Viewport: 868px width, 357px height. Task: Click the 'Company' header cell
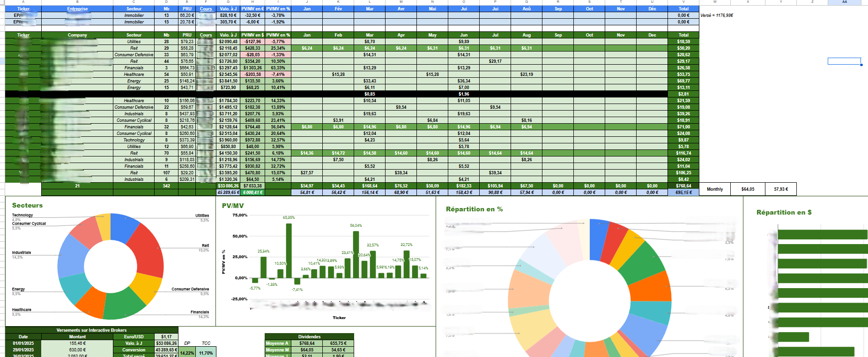(x=77, y=35)
